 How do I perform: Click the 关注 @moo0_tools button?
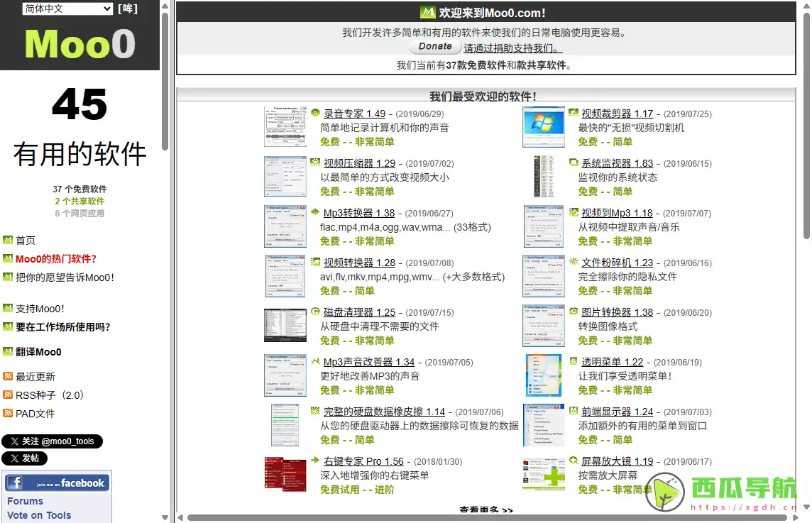click(x=53, y=441)
